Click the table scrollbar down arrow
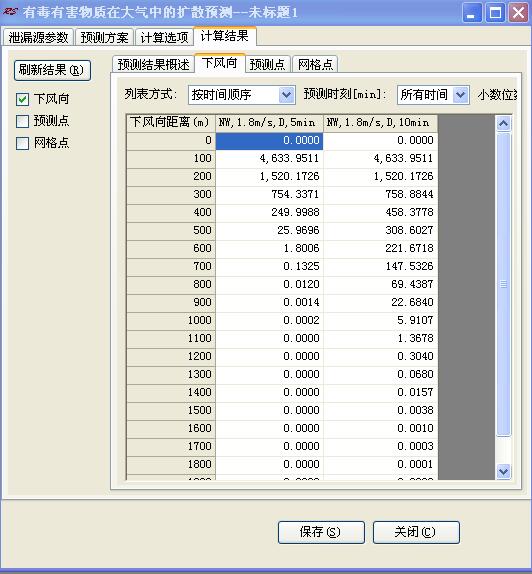Image resolution: width=532 pixels, height=574 pixels. point(503,472)
